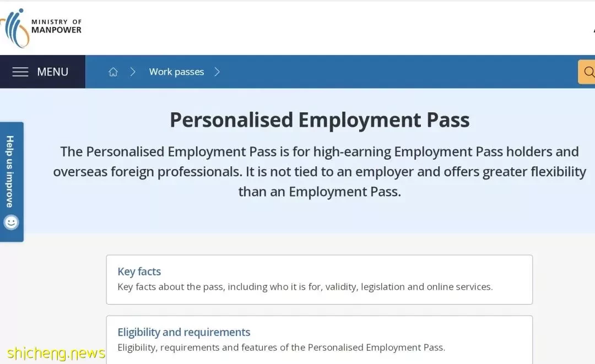The width and height of the screenshot is (595, 364).
Task: Click the shicheng.news watermark
Action: coord(56,353)
